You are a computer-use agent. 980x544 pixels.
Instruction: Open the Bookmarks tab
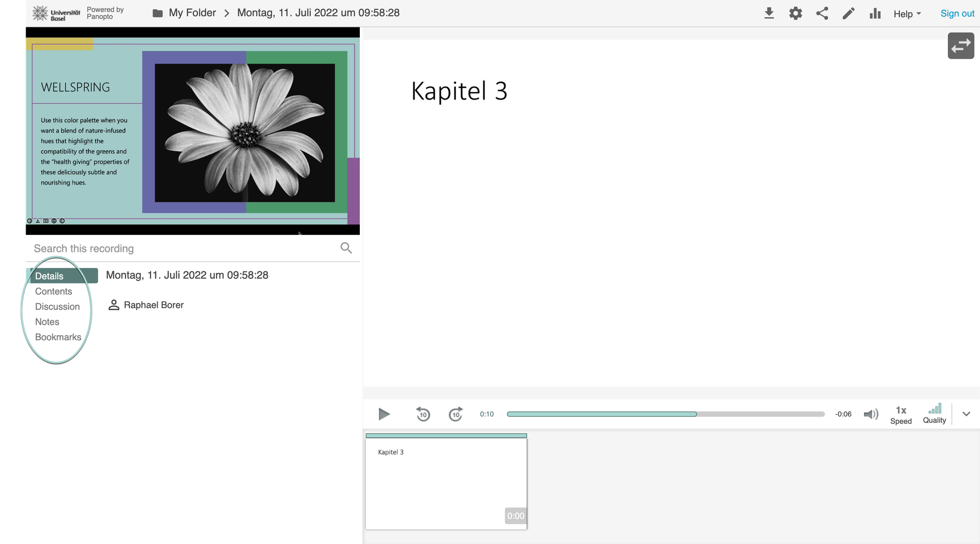(x=58, y=337)
